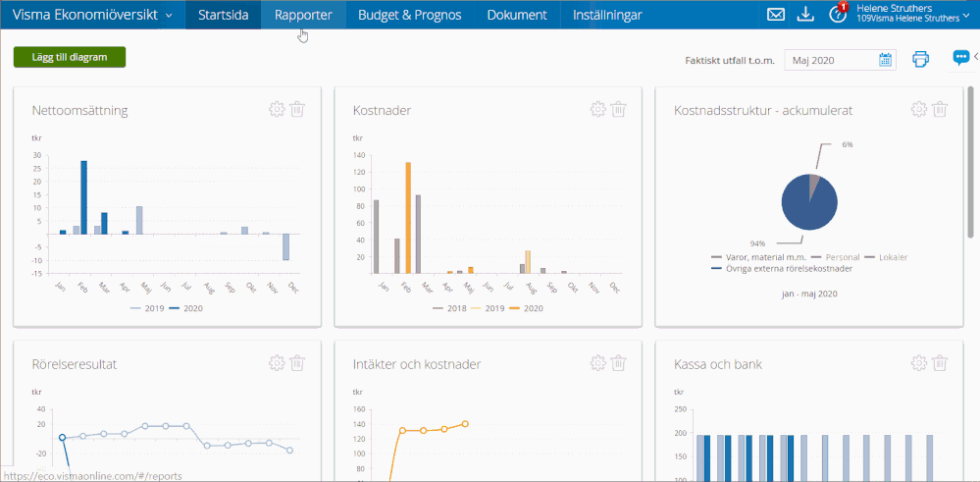Image resolution: width=980 pixels, height=482 pixels.
Task: Click trash icon on Kassa och bank card
Action: coord(940,362)
